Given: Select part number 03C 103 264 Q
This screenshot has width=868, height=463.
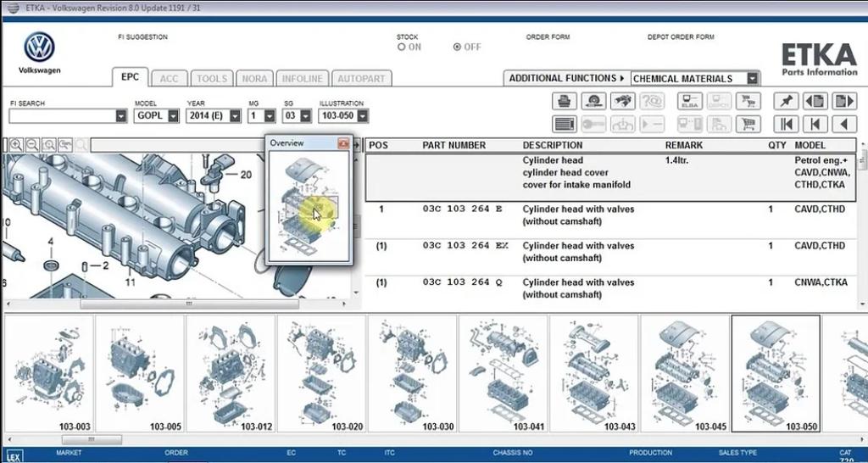Looking at the screenshot, I should coord(463,282).
